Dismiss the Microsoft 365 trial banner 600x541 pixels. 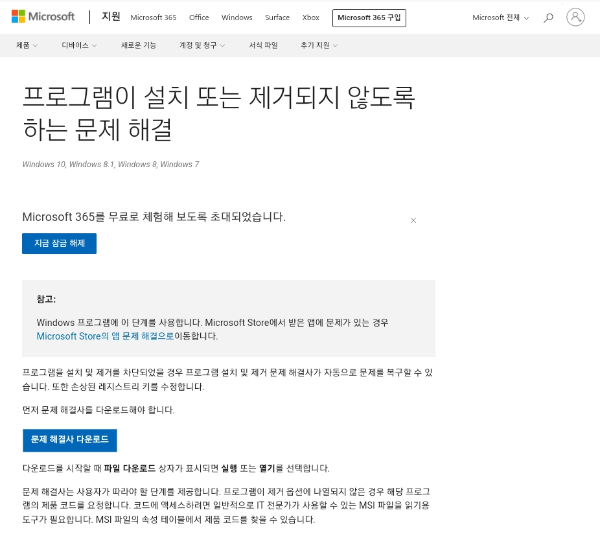click(413, 220)
